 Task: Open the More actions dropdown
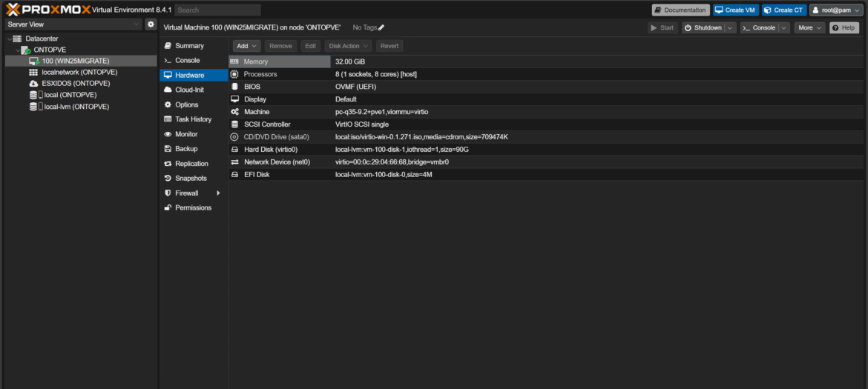click(809, 27)
